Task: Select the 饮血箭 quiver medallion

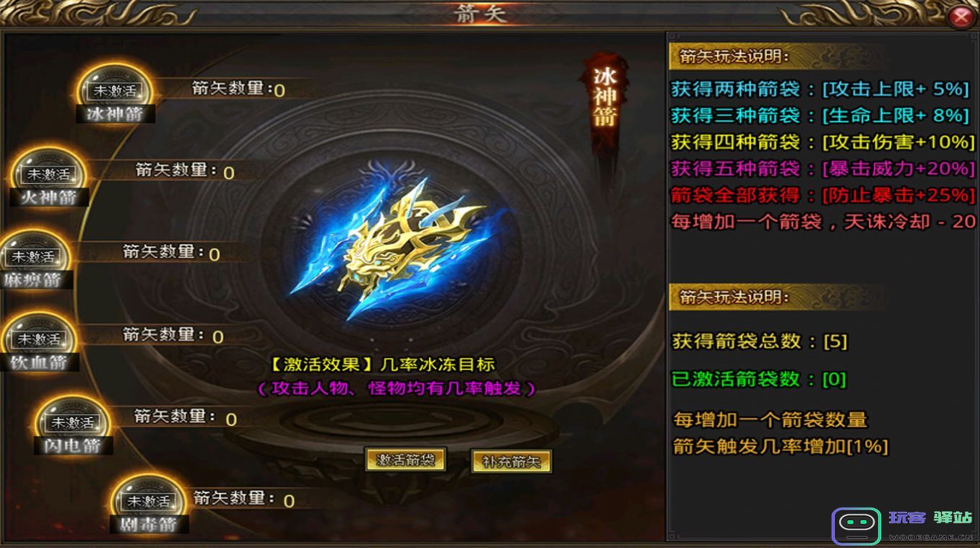Action: pos(40,342)
